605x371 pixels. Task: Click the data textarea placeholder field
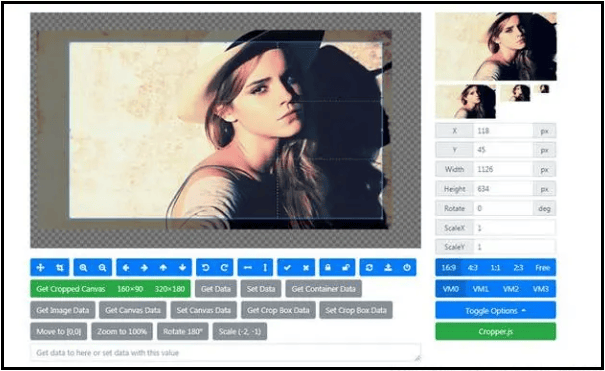[225, 353]
